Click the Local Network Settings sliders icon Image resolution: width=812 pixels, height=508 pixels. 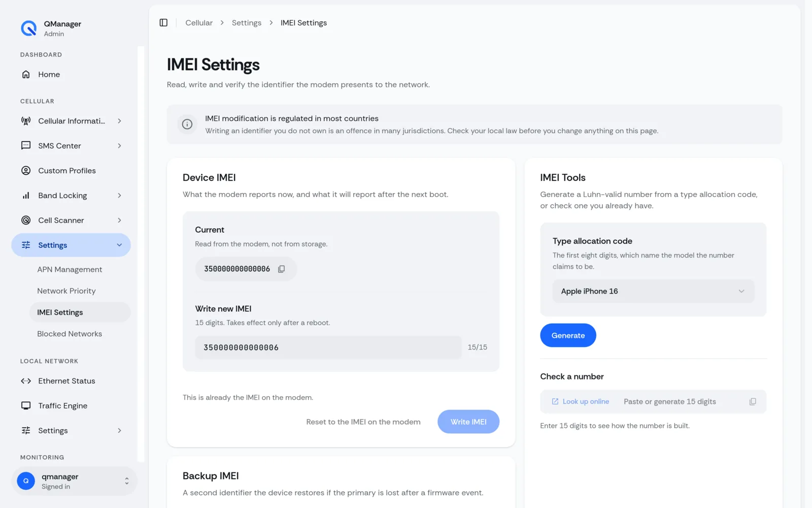pyautogui.click(x=26, y=431)
